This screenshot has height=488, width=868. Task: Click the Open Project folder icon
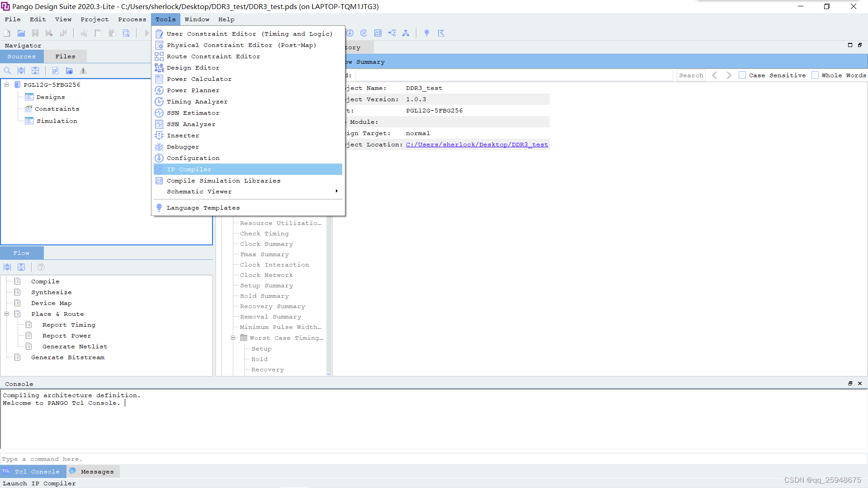21,33
